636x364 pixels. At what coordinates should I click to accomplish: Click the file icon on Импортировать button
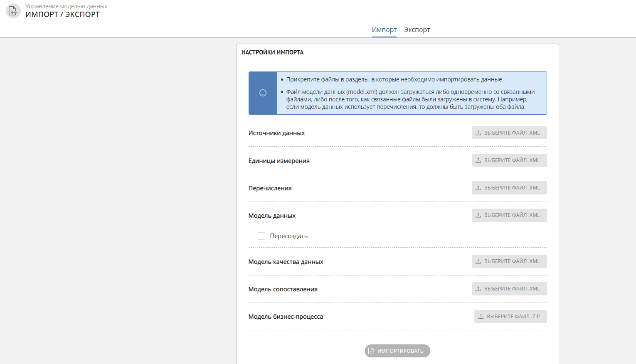click(x=371, y=351)
